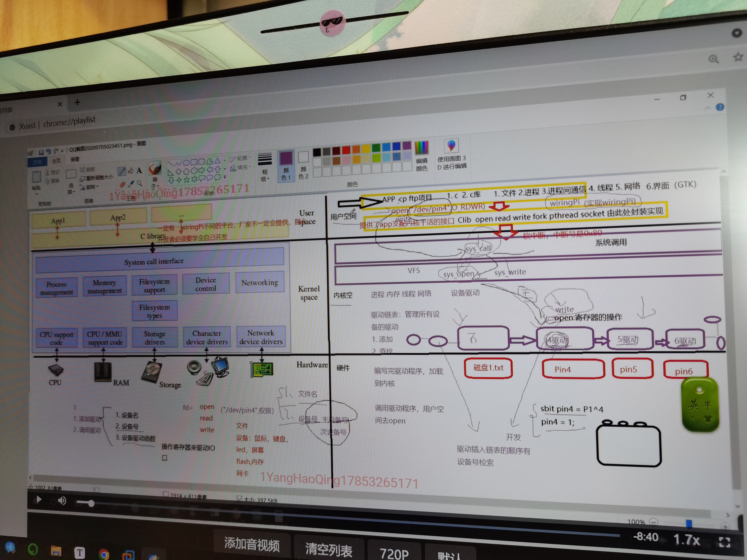Pick the black color swatch

pos(317,152)
